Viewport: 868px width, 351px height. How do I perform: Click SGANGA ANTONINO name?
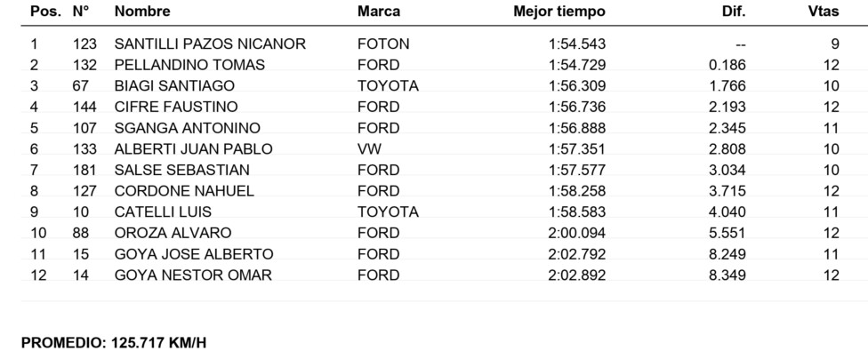(187, 128)
